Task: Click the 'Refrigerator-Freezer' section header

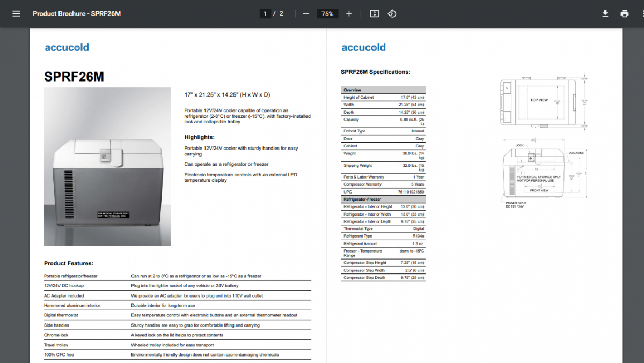Action: (x=383, y=199)
